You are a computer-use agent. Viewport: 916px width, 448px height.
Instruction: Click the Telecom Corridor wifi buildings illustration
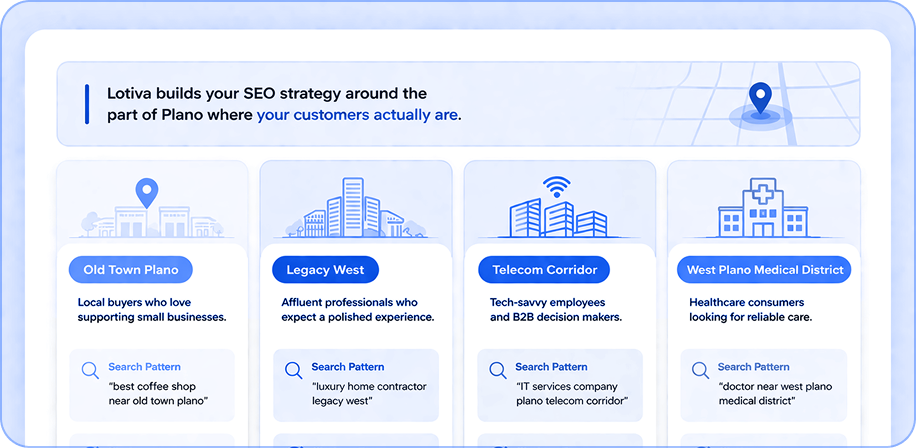(558, 207)
